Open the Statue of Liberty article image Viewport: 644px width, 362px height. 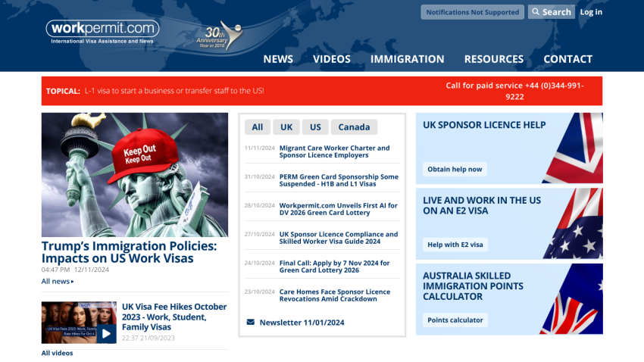(x=135, y=175)
